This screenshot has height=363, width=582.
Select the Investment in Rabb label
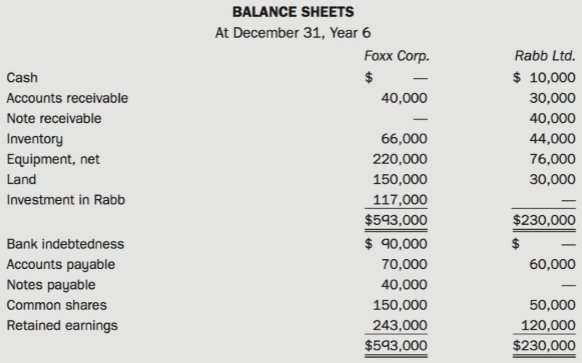(66, 200)
